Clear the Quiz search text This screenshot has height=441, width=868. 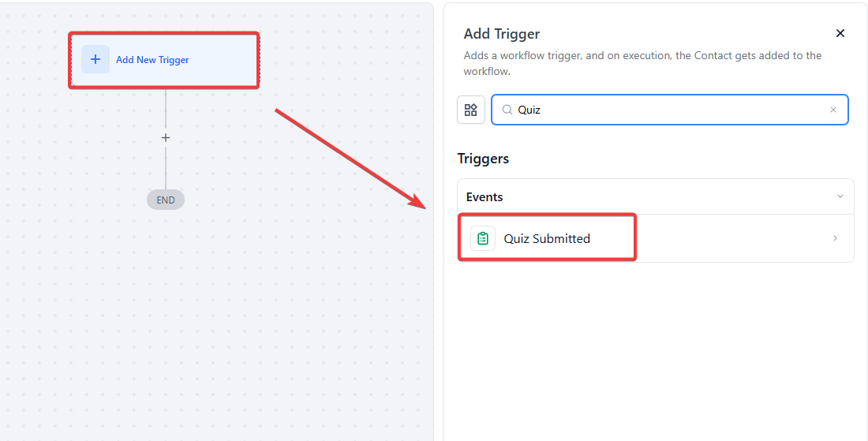click(x=833, y=110)
